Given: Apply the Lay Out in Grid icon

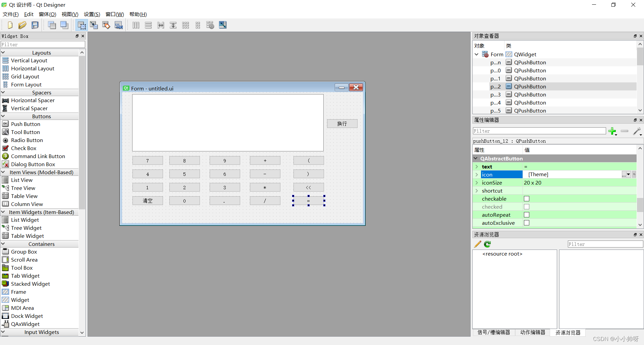Looking at the screenshot, I should tap(185, 25).
